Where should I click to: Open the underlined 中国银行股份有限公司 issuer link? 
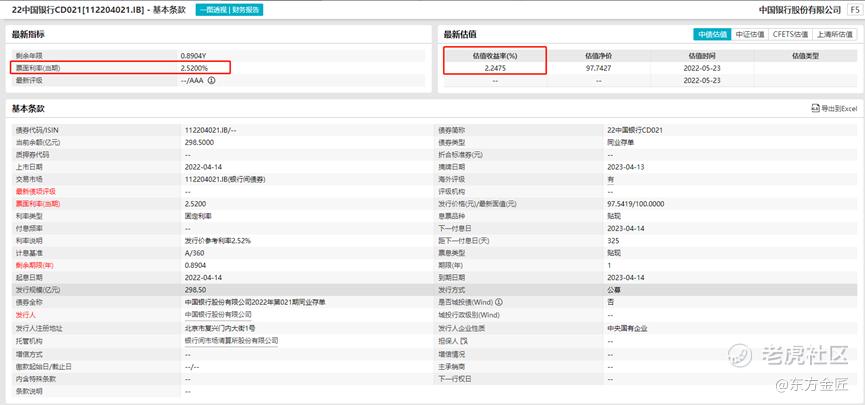[218, 315]
